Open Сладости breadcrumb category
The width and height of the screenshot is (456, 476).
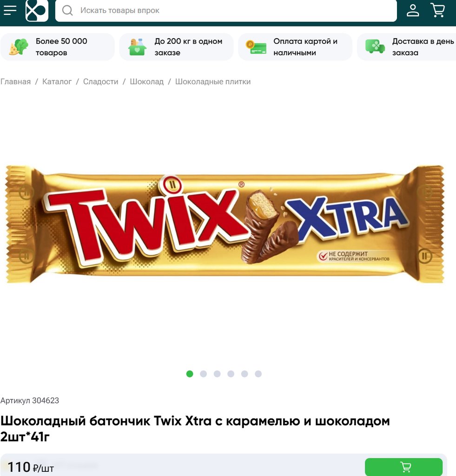(x=100, y=82)
